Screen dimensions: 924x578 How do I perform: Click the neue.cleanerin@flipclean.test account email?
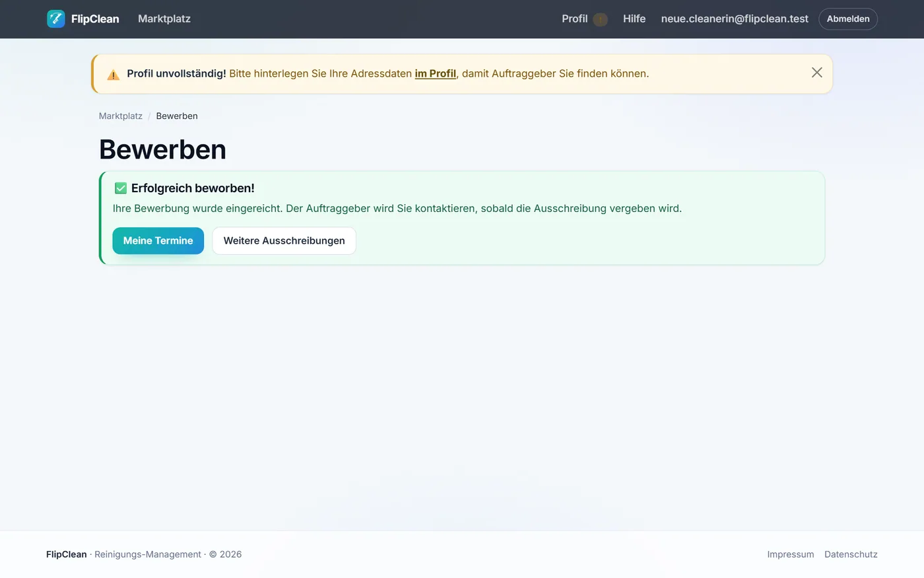(735, 18)
